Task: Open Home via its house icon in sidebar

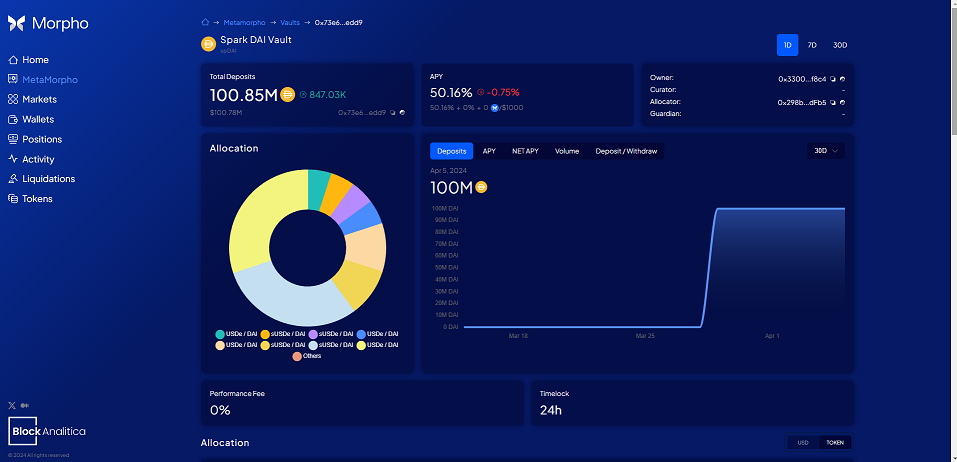Action: point(13,60)
